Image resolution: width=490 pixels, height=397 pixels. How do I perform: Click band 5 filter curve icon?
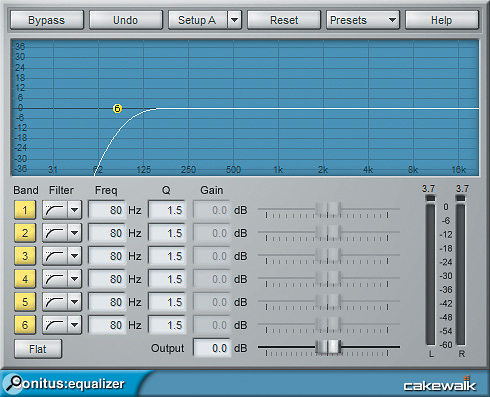pos(55,302)
